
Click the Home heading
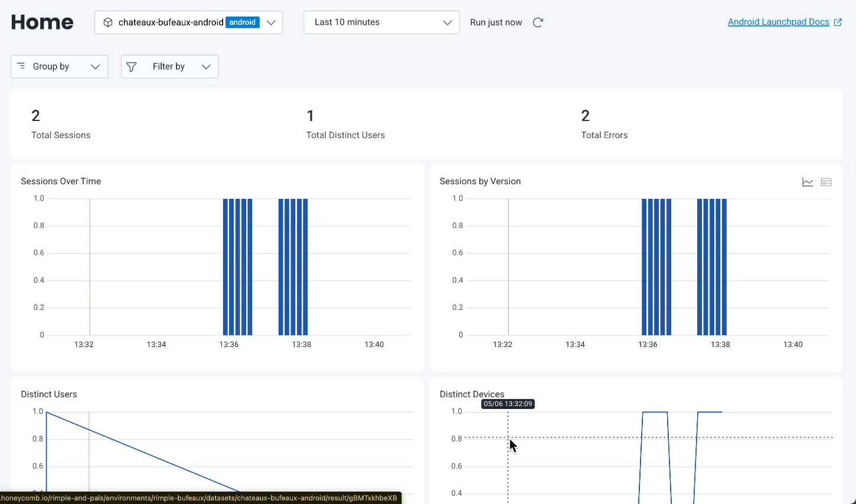(43, 22)
